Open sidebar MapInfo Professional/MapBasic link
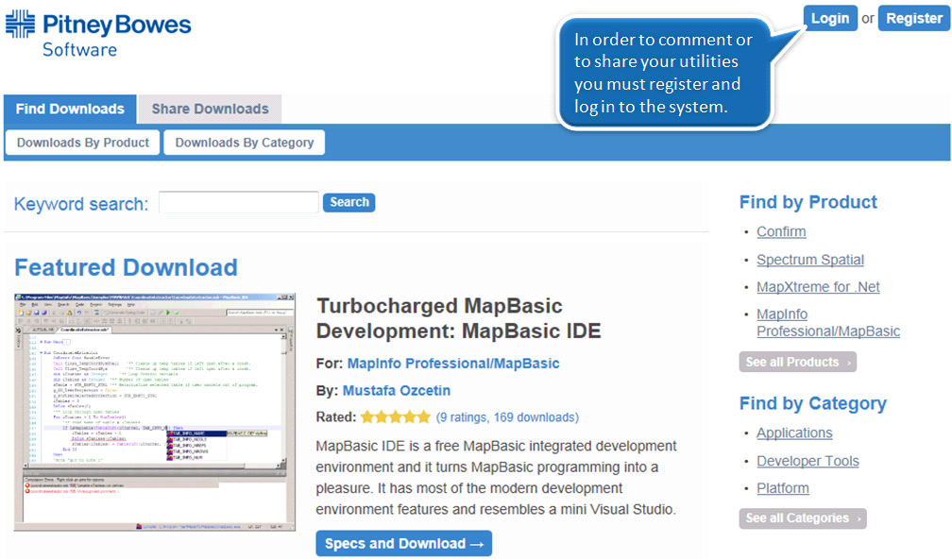The width and height of the screenshot is (952, 560). [x=828, y=323]
